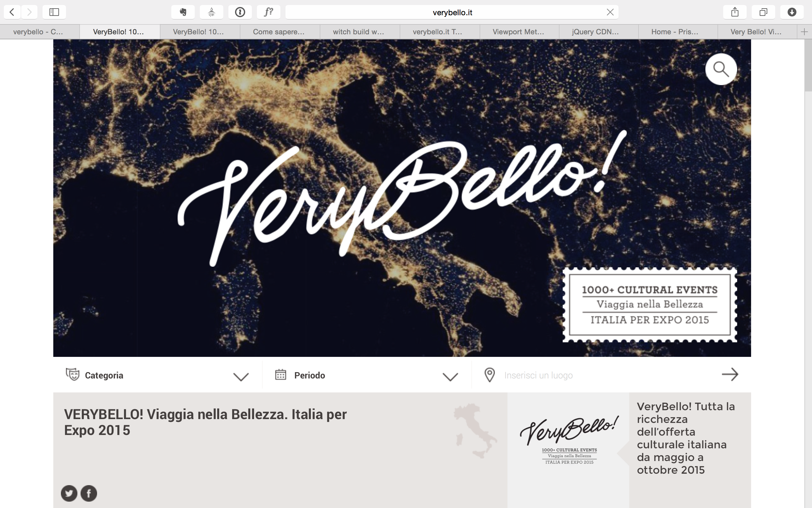The image size is (812, 508).
Task: Go back with the browser back arrow
Action: 12,12
